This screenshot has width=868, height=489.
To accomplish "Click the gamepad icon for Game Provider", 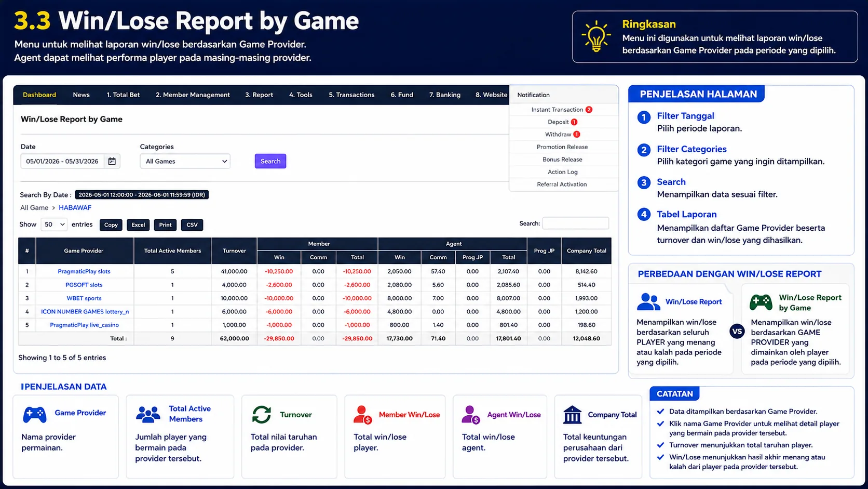I will pyautogui.click(x=35, y=414).
